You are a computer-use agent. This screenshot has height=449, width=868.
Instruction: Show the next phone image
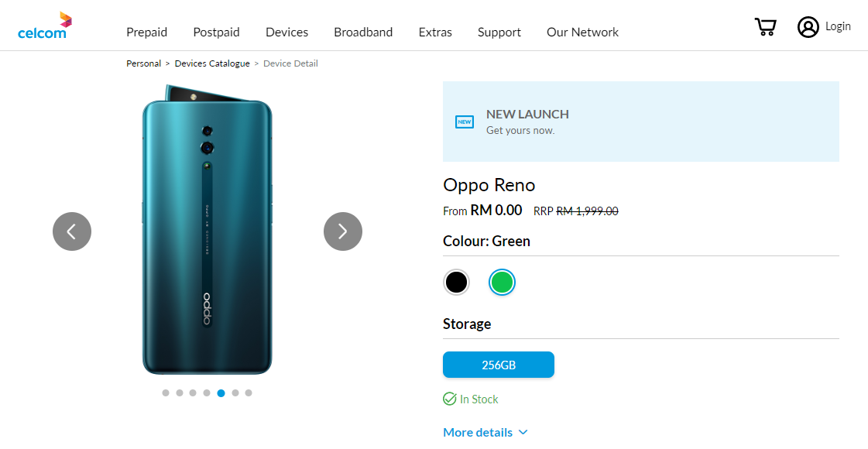tap(343, 231)
